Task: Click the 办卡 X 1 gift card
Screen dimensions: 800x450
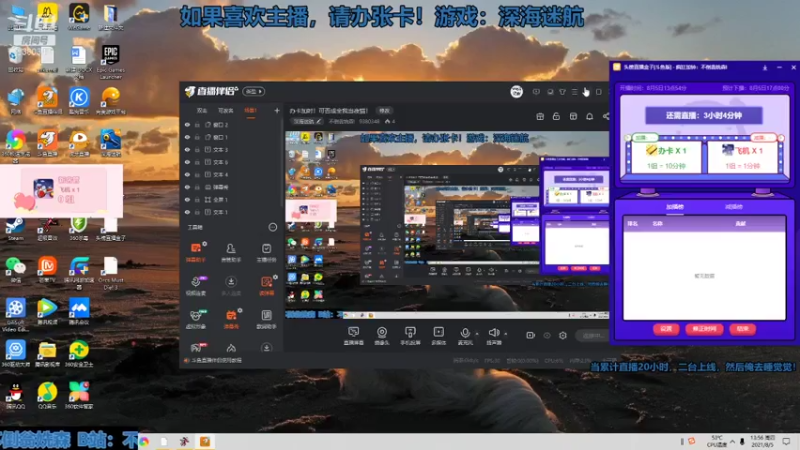Action: pos(666,157)
